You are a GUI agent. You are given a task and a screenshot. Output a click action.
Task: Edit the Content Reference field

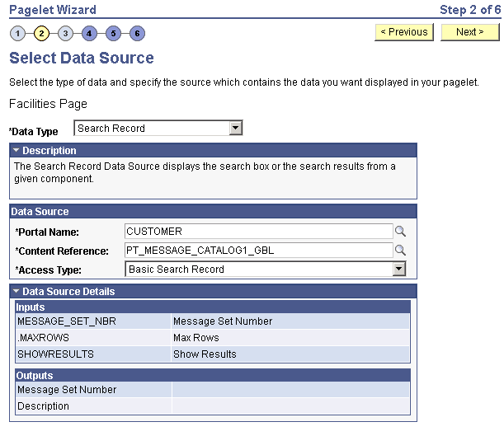coord(258,250)
